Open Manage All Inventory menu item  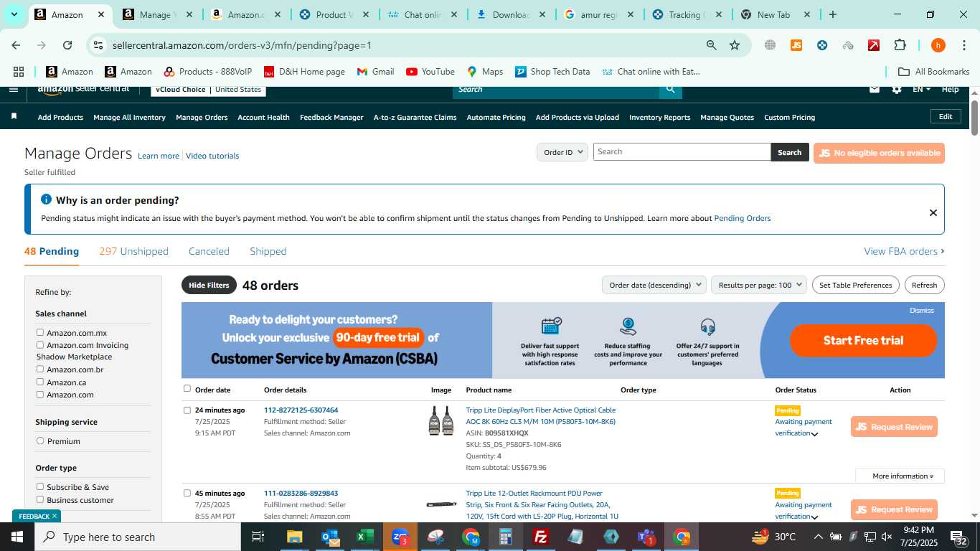129,117
